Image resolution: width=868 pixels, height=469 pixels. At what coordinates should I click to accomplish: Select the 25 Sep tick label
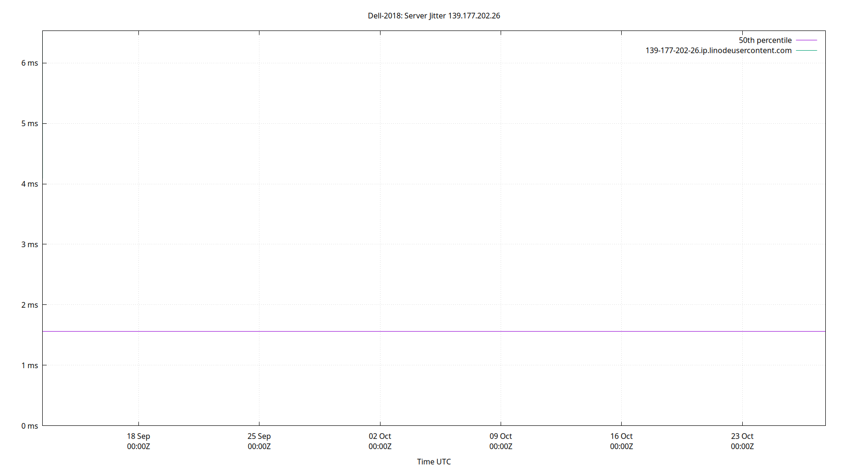259,436
